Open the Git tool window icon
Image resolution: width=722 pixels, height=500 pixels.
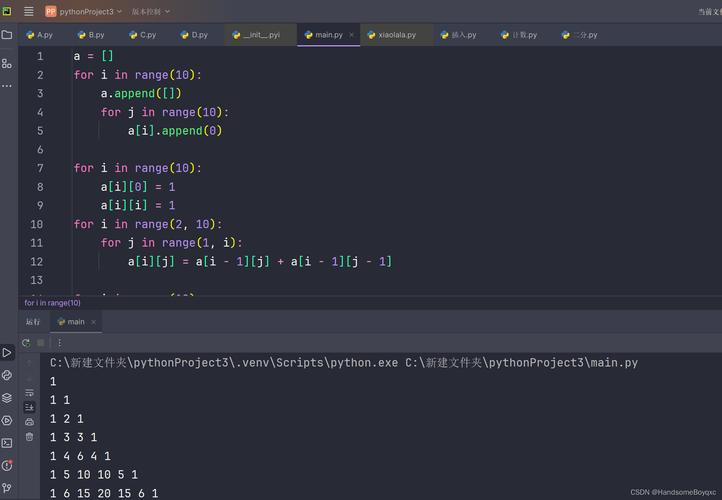pos(7,488)
